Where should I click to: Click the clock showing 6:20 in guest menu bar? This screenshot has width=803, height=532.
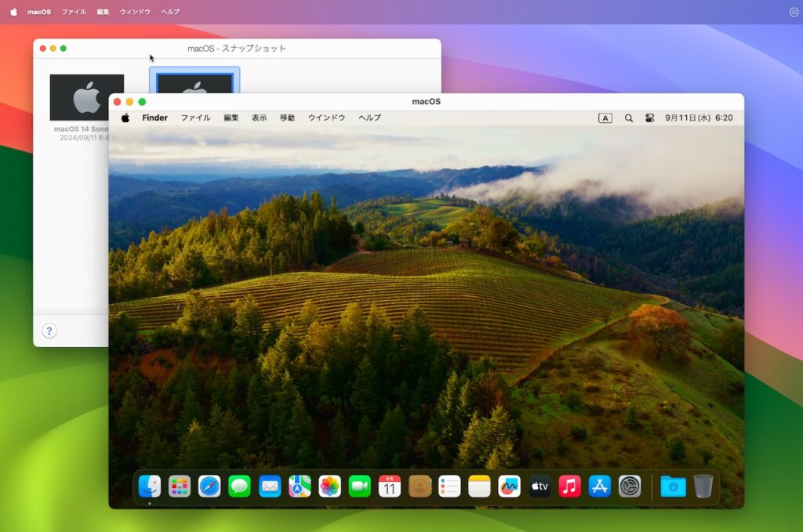pyautogui.click(x=723, y=118)
